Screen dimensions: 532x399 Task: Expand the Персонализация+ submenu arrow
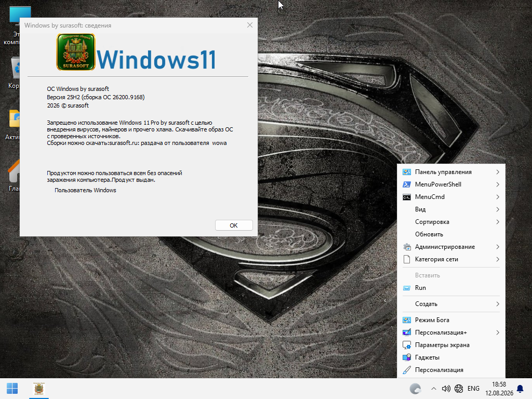pos(497,332)
